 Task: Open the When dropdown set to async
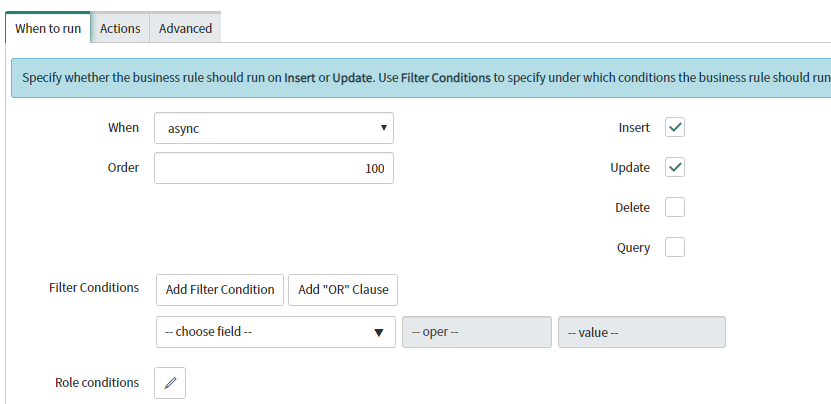click(x=274, y=128)
